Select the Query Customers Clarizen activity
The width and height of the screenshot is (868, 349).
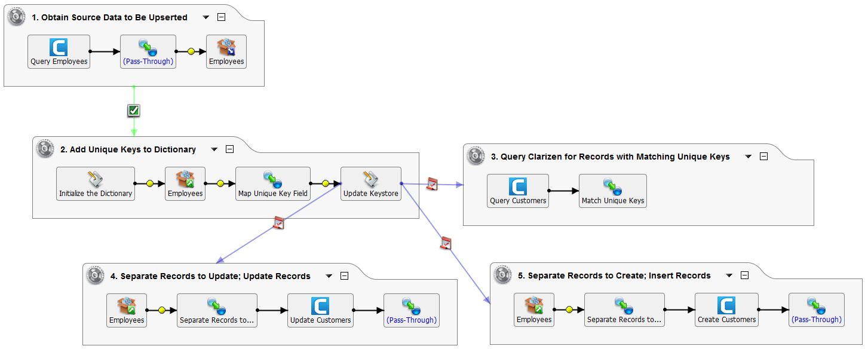point(517,186)
